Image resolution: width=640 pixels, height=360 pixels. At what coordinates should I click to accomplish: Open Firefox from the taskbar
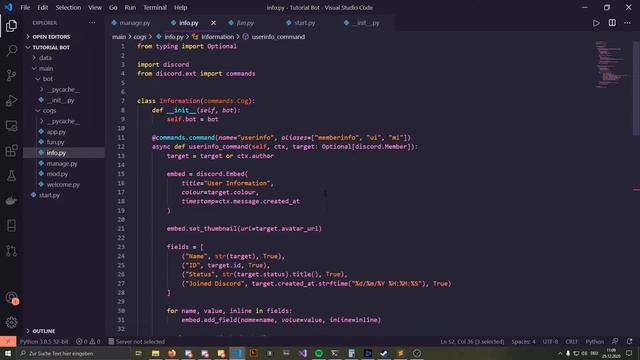click(x=172, y=353)
